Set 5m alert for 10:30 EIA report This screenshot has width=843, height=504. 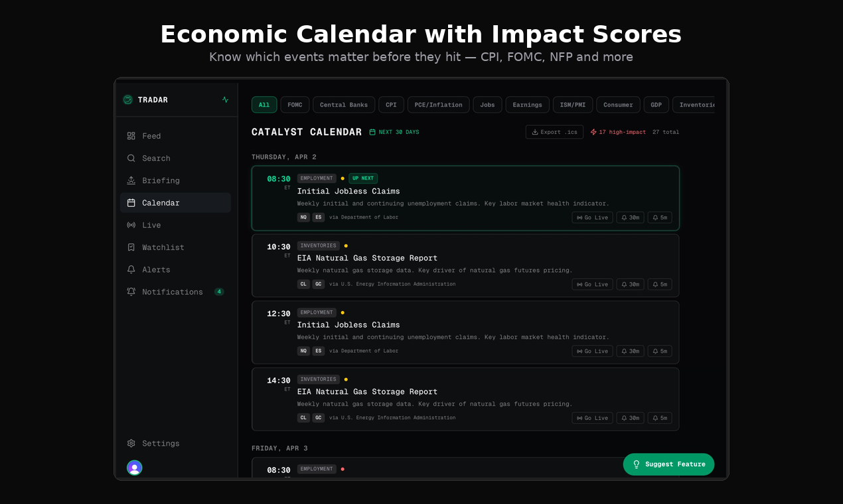point(660,284)
